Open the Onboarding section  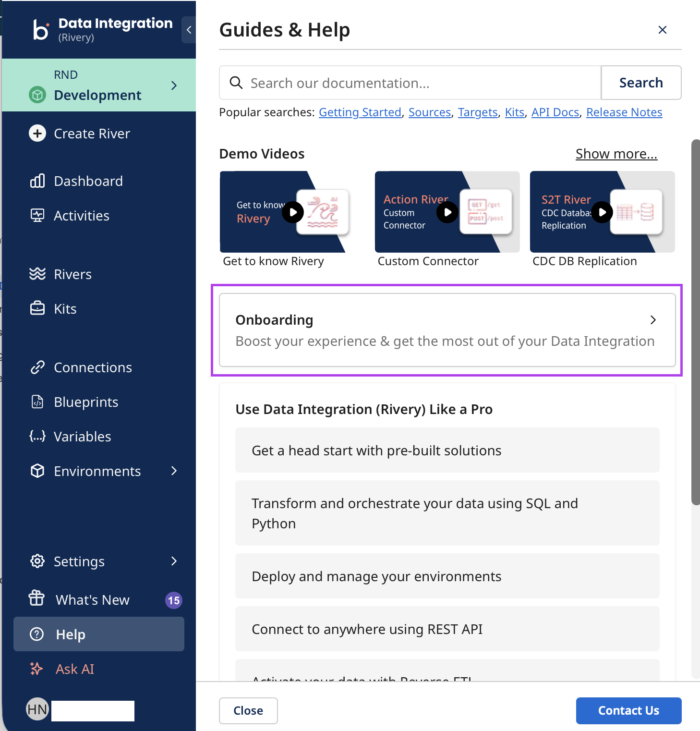[x=447, y=330]
